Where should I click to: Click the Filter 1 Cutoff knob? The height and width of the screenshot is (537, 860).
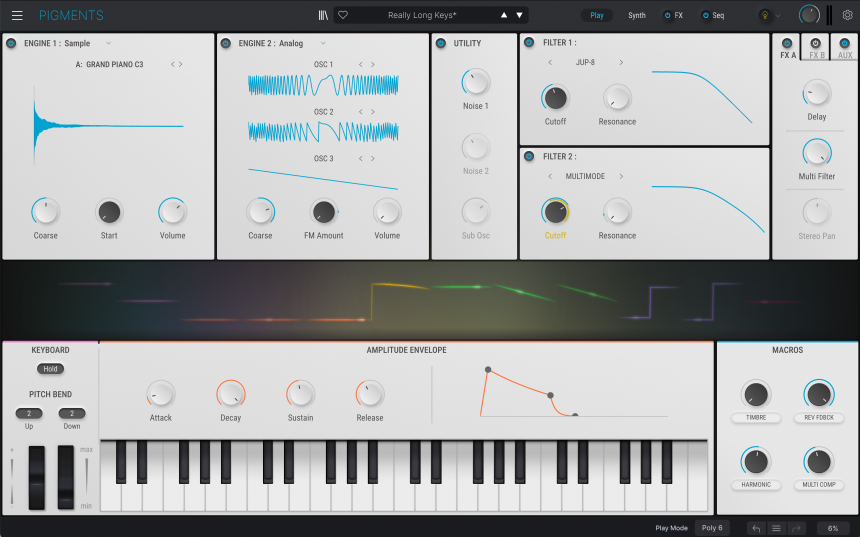555,99
